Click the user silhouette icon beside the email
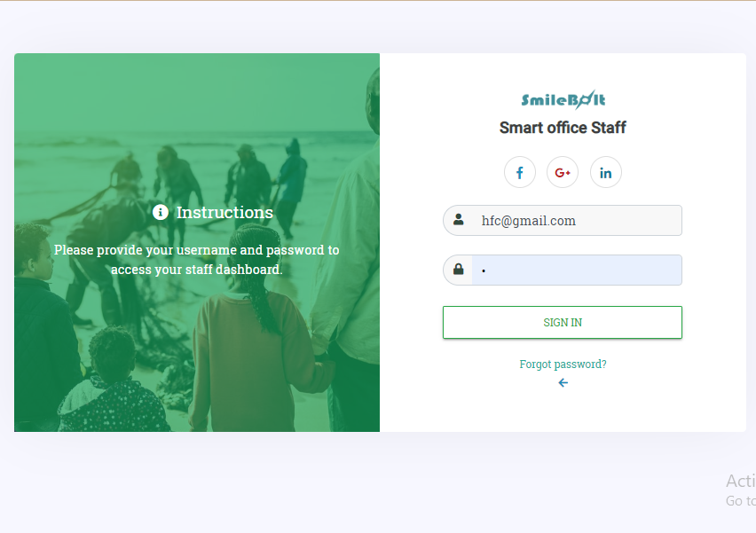Image resolution: width=756 pixels, height=533 pixels. coord(459,220)
